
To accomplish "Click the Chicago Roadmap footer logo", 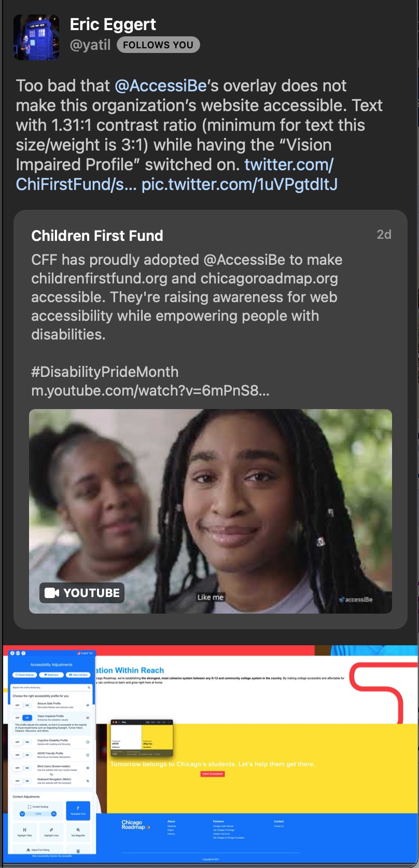I will click(x=135, y=824).
